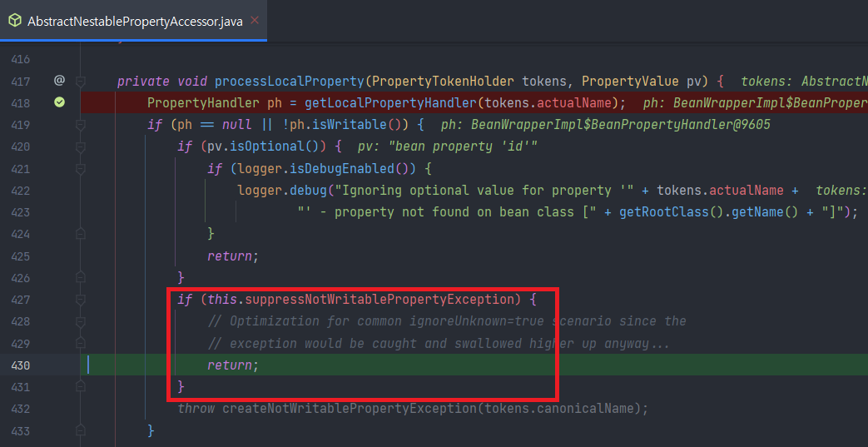Screen dimensions: 868x447
Task: Fold the isDebugEnabled block at line 421
Action: 81,168
